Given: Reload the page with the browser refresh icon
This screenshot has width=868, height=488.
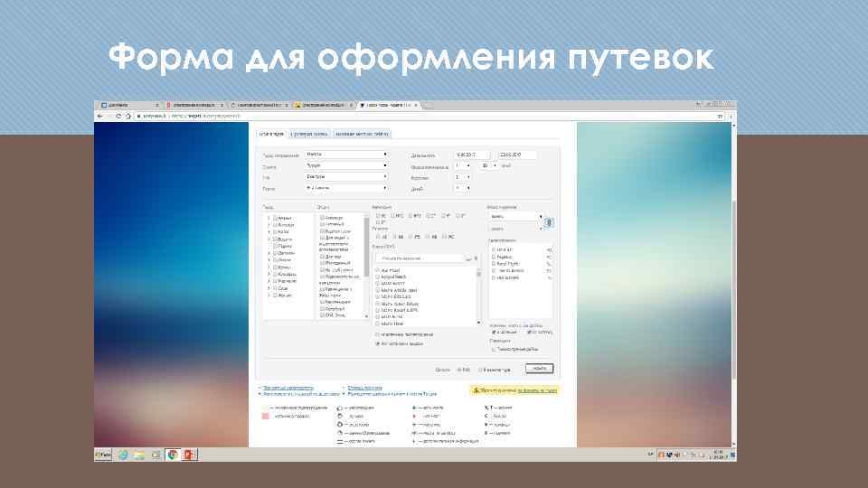Looking at the screenshot, I should (x=118, y=117).
